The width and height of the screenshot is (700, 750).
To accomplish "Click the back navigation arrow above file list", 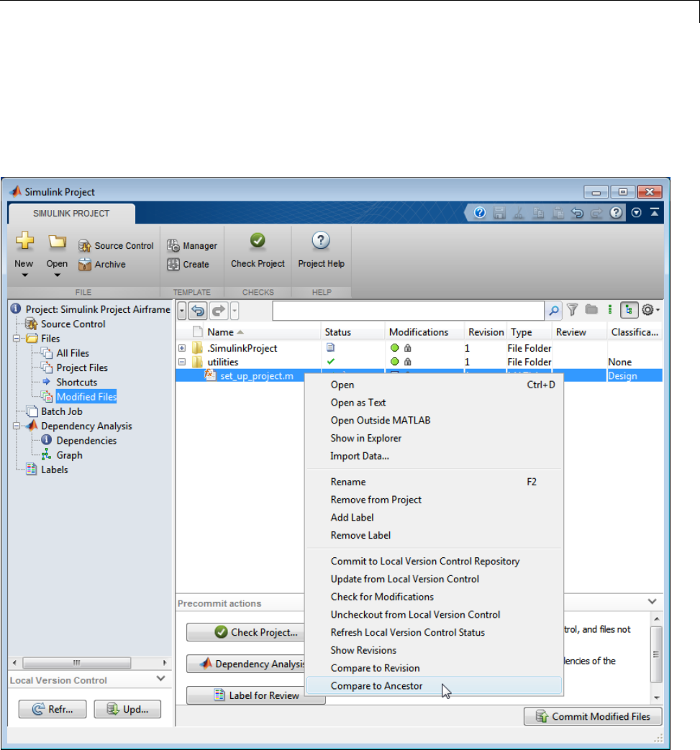I will (198, 311).
